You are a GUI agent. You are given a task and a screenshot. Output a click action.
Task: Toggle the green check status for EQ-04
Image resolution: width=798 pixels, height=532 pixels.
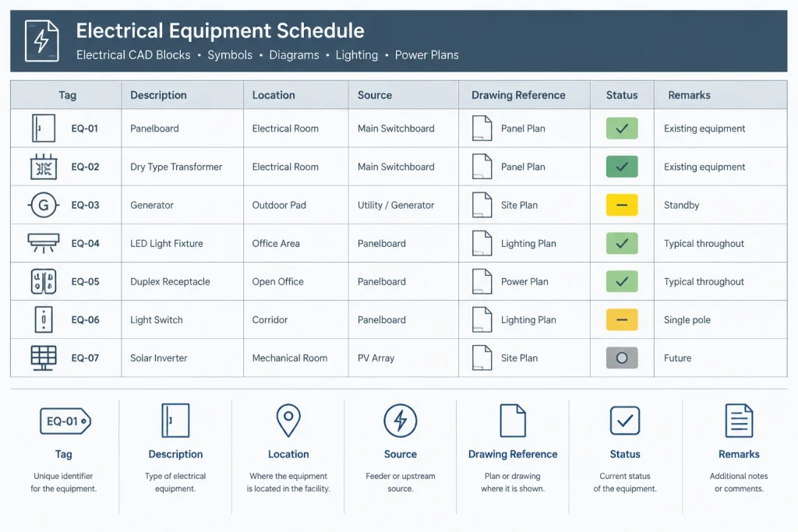coord(622,243)
